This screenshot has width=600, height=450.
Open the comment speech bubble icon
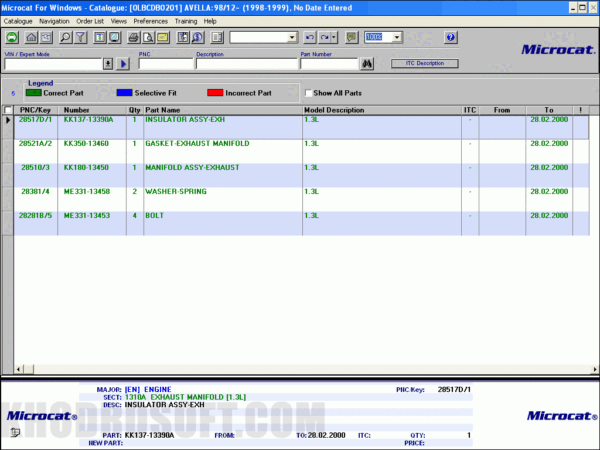point(351,37)
